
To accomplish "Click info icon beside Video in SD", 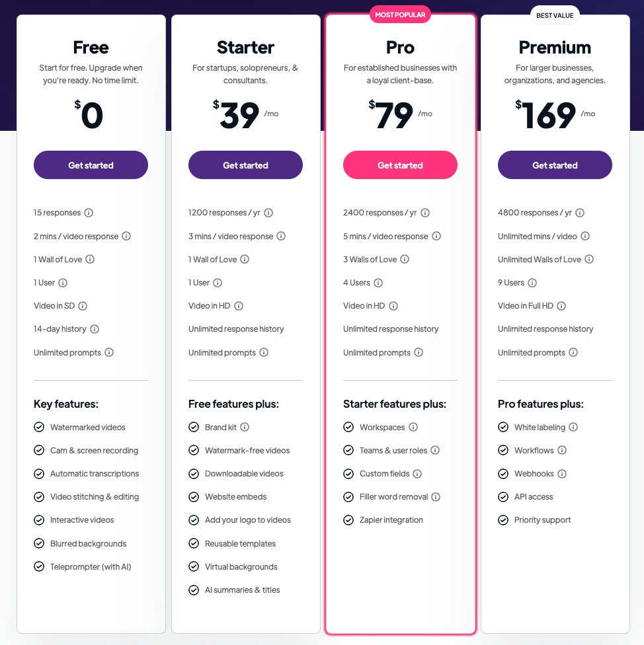I will pyautogui.click(x=83, y=306).
